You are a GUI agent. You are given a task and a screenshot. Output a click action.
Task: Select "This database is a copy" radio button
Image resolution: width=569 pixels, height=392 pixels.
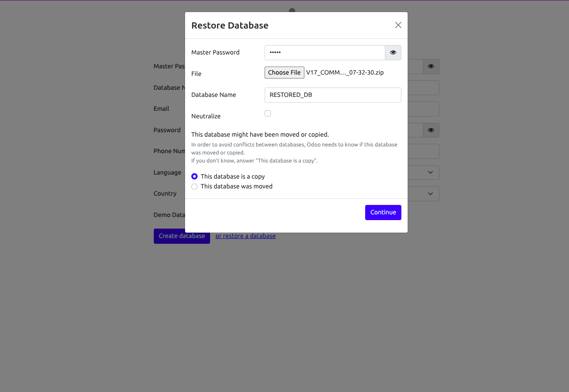pos(194,176)
